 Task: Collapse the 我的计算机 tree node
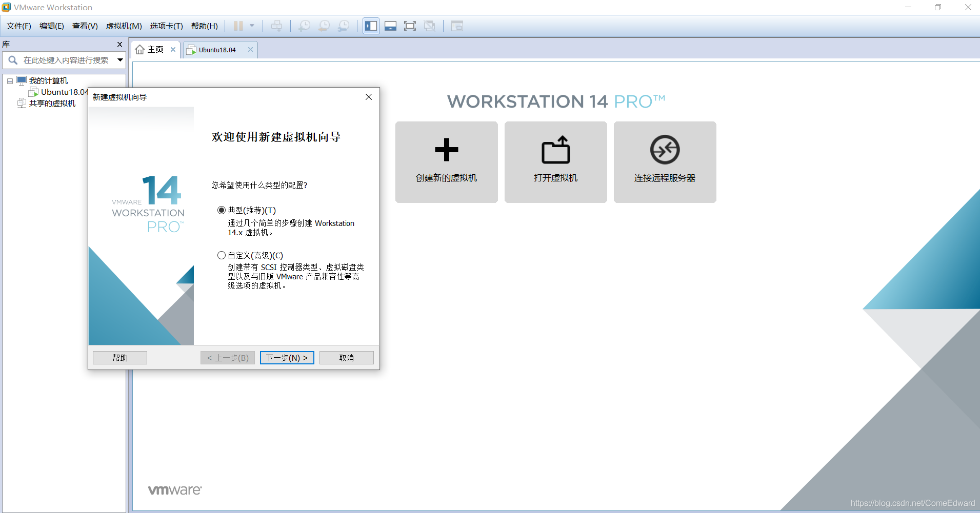(10, 81)
